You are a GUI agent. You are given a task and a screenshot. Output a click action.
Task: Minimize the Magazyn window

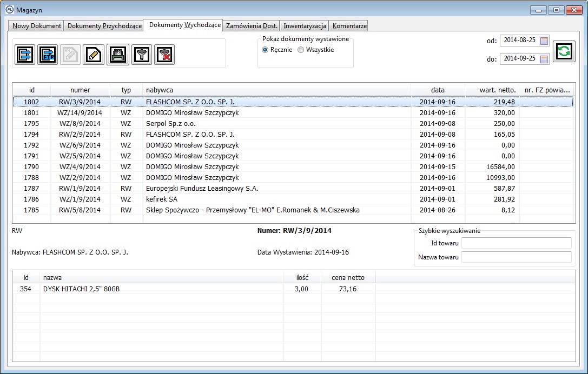538,10
